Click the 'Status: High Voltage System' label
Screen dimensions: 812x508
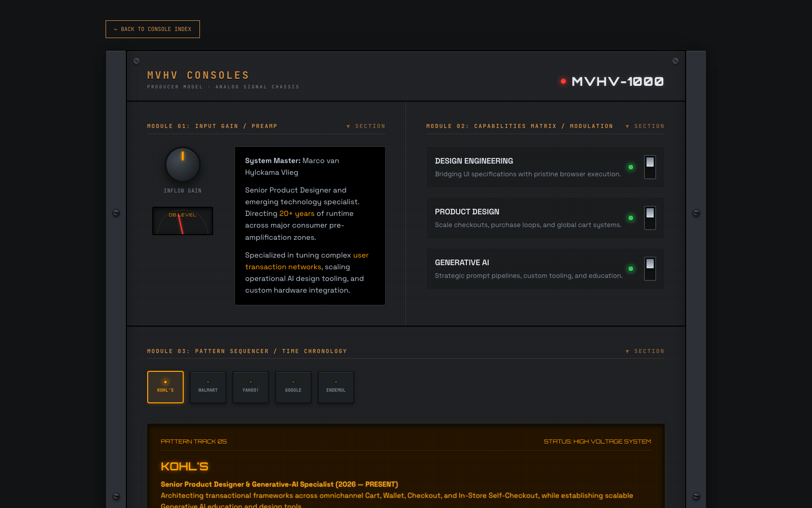click(597, 441)
